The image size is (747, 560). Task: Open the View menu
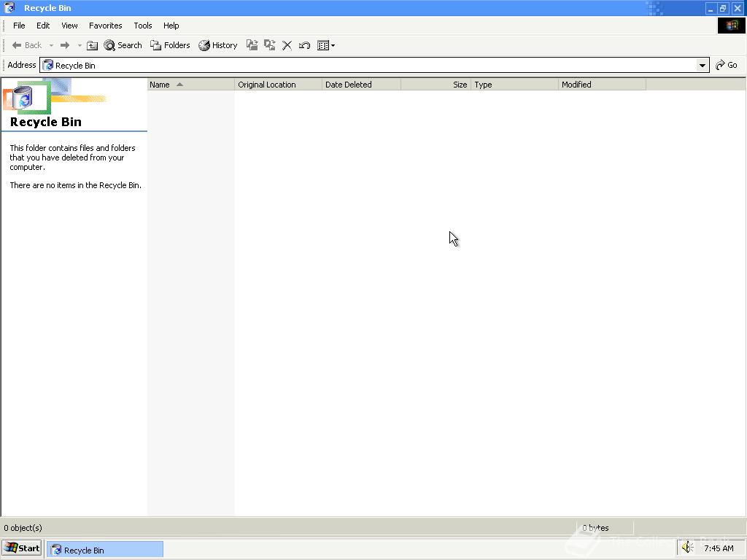69,26
